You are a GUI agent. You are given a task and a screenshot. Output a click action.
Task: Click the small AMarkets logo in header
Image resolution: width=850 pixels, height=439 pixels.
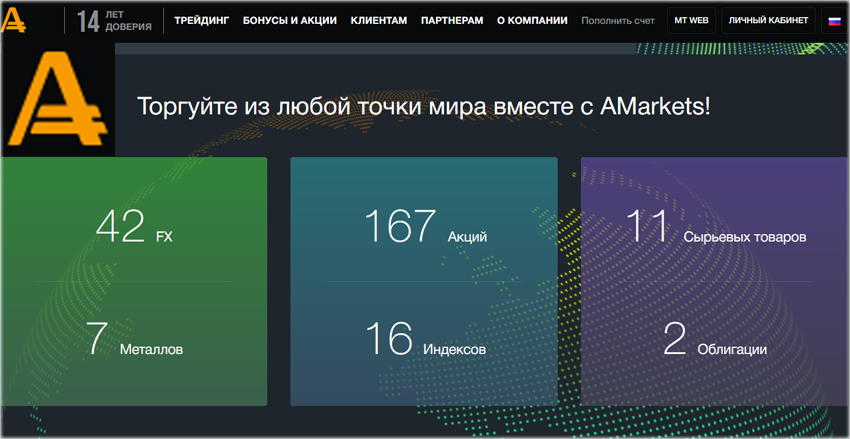14,20
